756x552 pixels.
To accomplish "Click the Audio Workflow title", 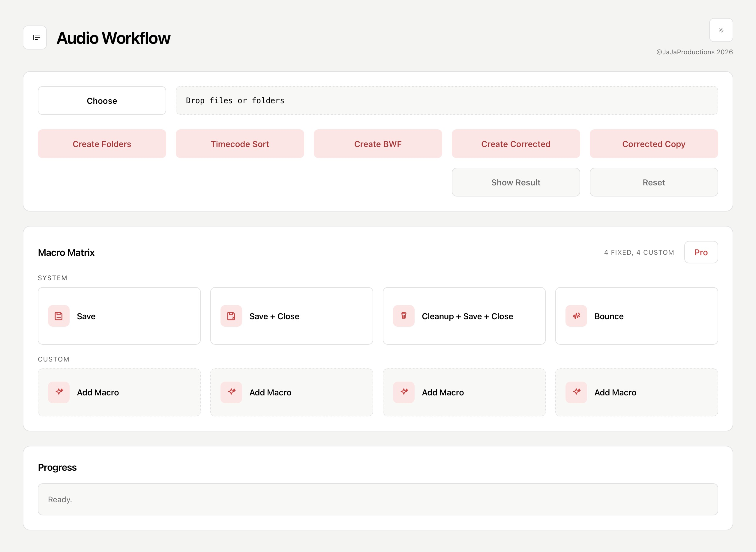I will click(x=113, y=38).
